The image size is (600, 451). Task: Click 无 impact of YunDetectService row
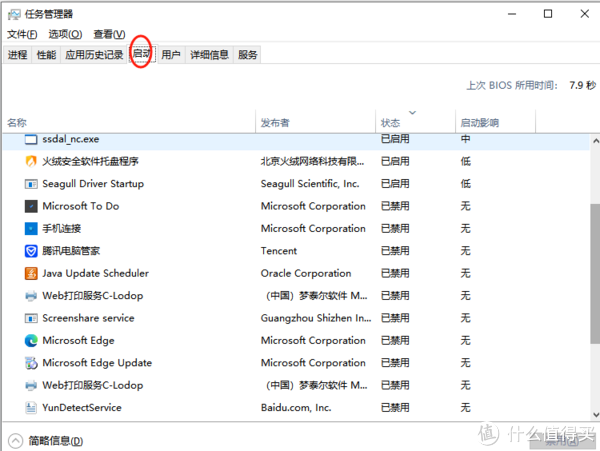(466, 408)
